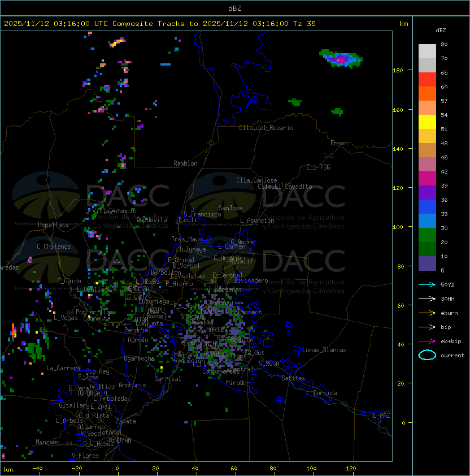Image resolution: width=470 pixels, height=476 pixels.
Task: Click the pink bip arrow legend icon
Action: click(x=427, y=327)
